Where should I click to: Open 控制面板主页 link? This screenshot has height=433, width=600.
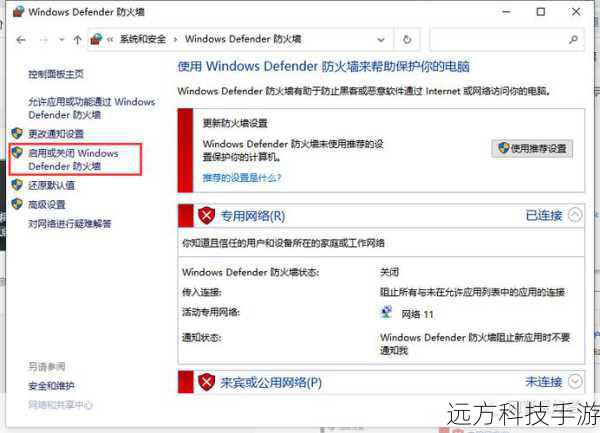click(56, 74)
